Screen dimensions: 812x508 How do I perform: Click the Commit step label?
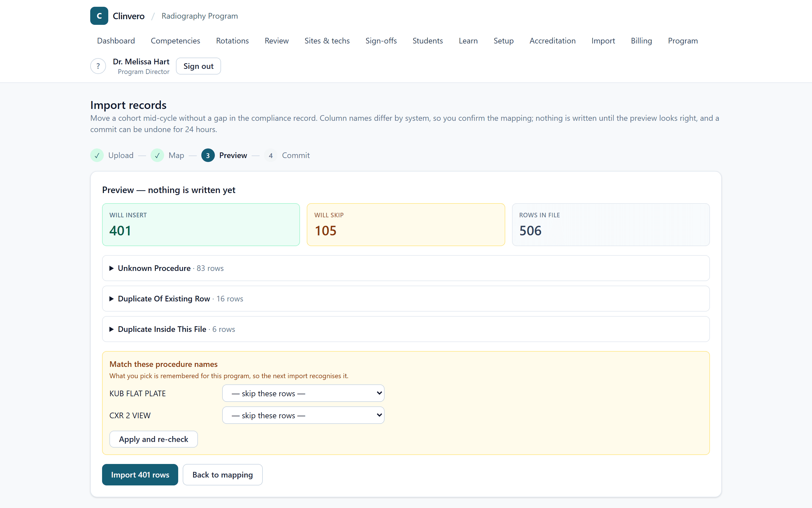295,155
